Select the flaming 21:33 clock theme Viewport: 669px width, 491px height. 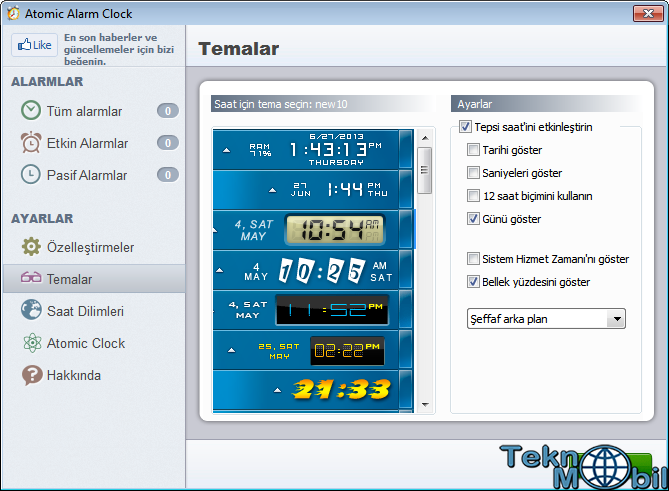point(313,390)
